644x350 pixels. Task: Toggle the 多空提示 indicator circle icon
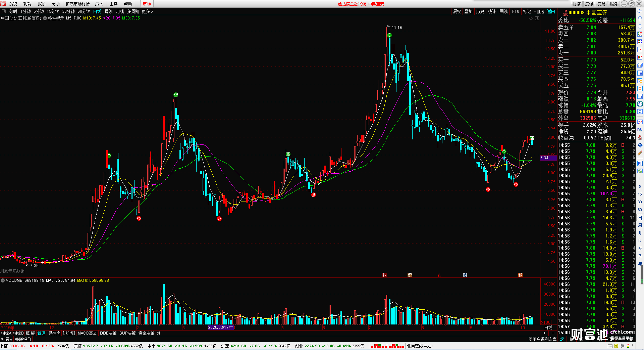[45, 18]
